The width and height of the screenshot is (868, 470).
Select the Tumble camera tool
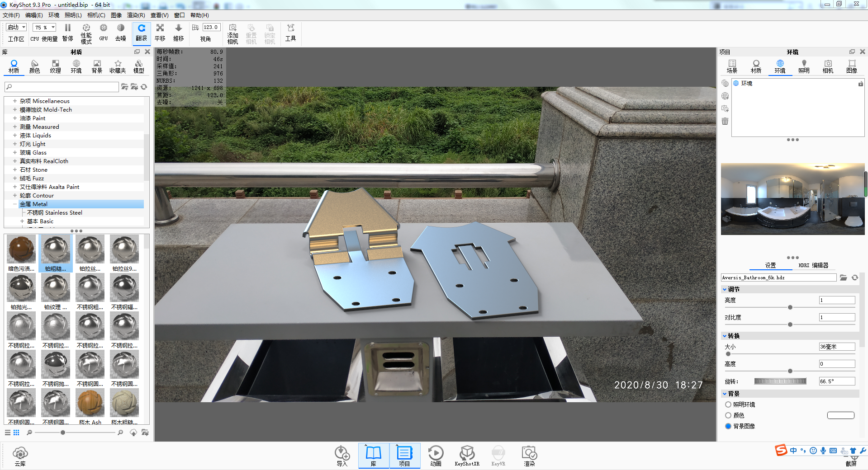tap(142, 33)
